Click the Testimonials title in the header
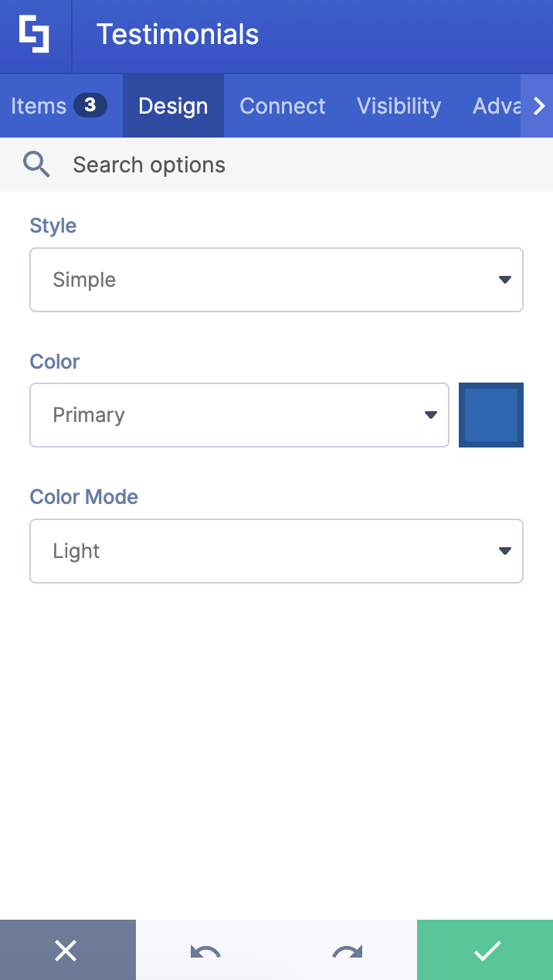The height and width of the screenshot is (980, 553). click(x=177, y=36)
